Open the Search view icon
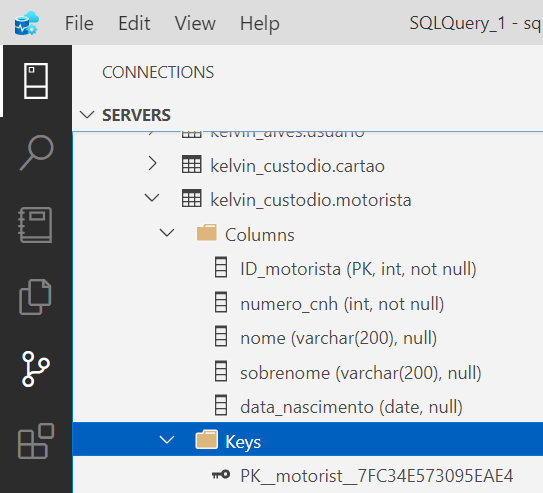 tap(36, 153)
